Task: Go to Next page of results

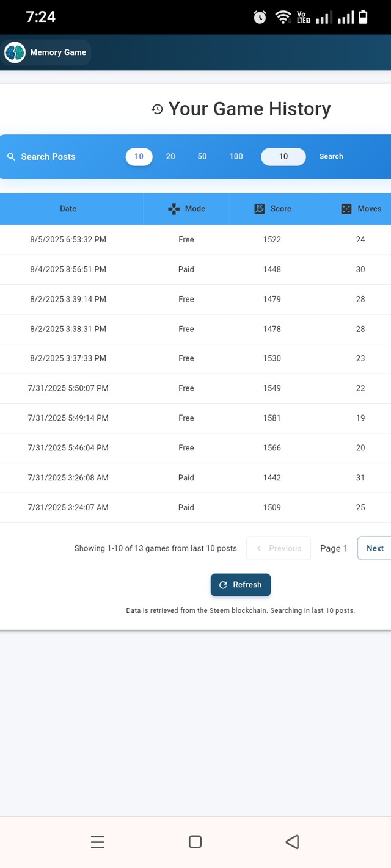Action: (x=375, y=548)
